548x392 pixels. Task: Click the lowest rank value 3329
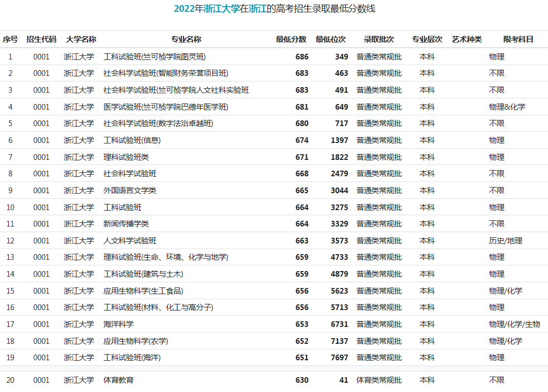340,224
